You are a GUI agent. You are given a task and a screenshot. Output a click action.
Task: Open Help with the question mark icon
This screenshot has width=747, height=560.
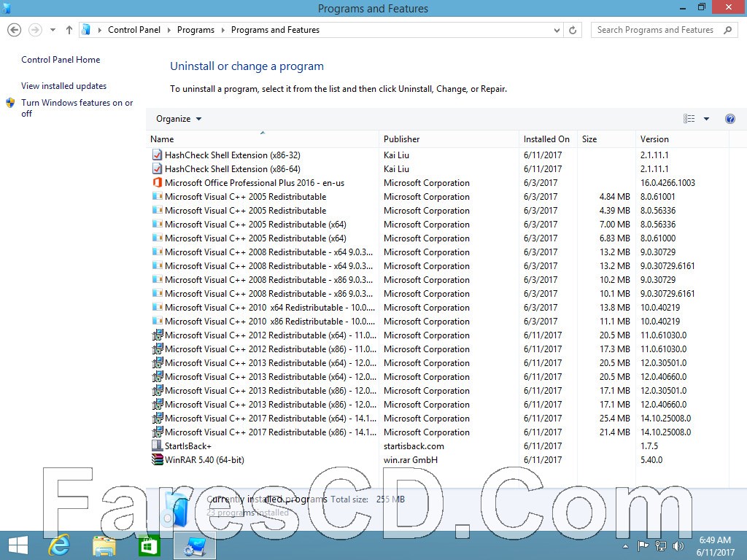(x=729, y=119)
